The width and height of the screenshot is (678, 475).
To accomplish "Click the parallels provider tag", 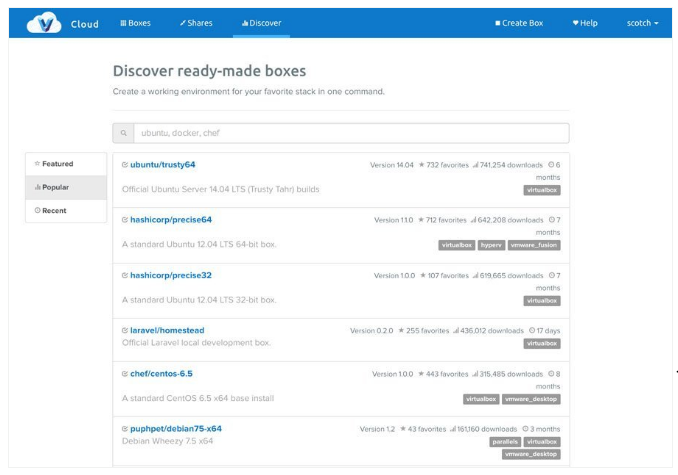I will (505, 442).
